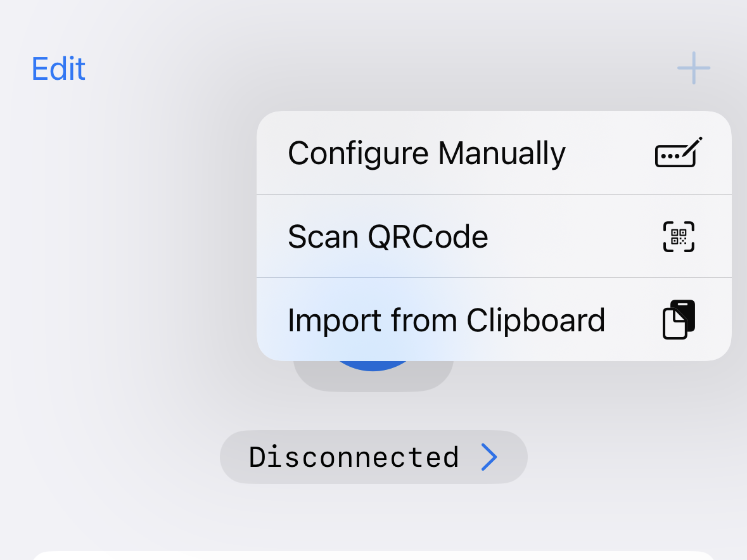The height and width of the screenshot is (560, 747).
Task: Tap the Edit button
Action: click(58, 68)
